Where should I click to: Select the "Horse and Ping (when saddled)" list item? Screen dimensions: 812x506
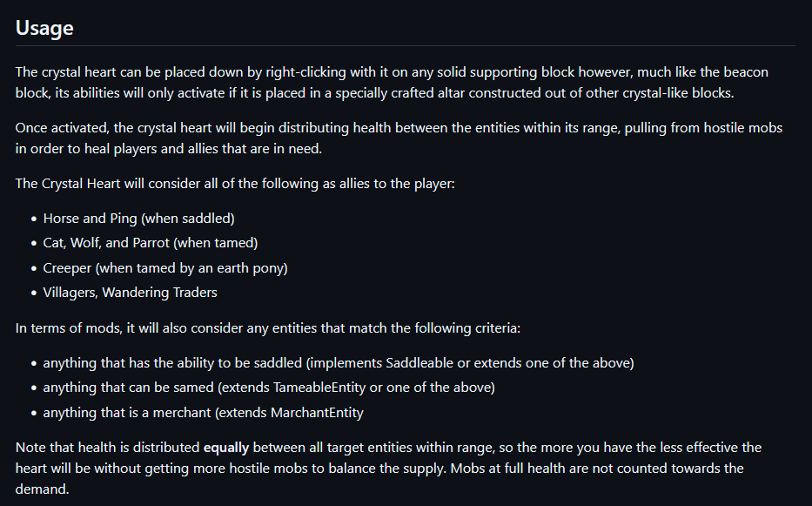(x=138, y=218)
